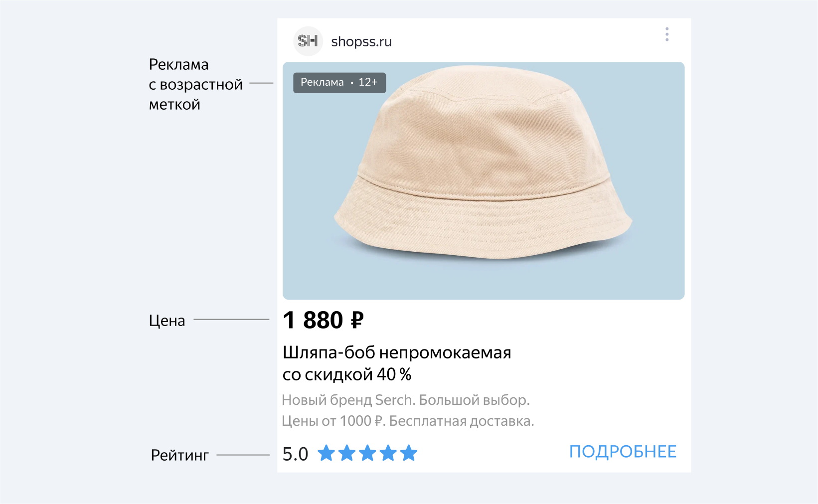Click the 5.0 rating number
The image size is (818, 504).
[295, 454]
